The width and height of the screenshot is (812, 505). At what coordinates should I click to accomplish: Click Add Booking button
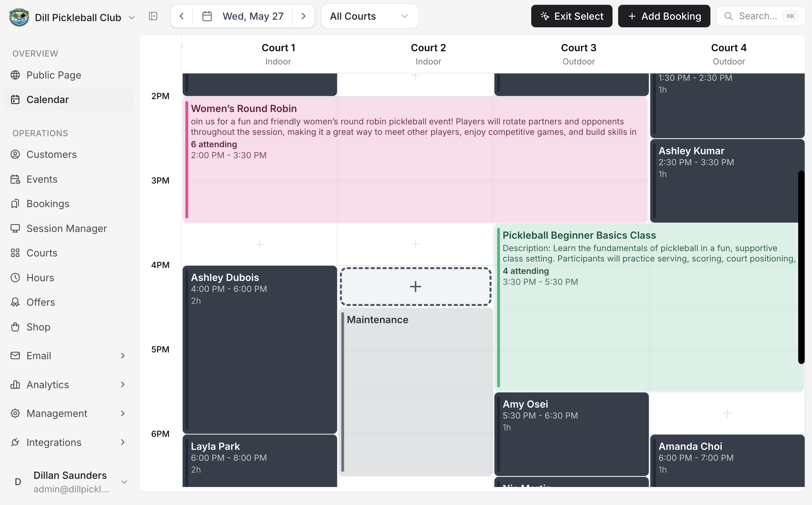664,16
